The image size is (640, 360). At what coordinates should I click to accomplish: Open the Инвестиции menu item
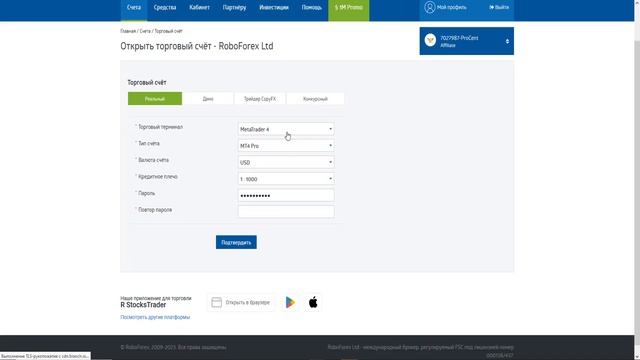click(274, 8)
